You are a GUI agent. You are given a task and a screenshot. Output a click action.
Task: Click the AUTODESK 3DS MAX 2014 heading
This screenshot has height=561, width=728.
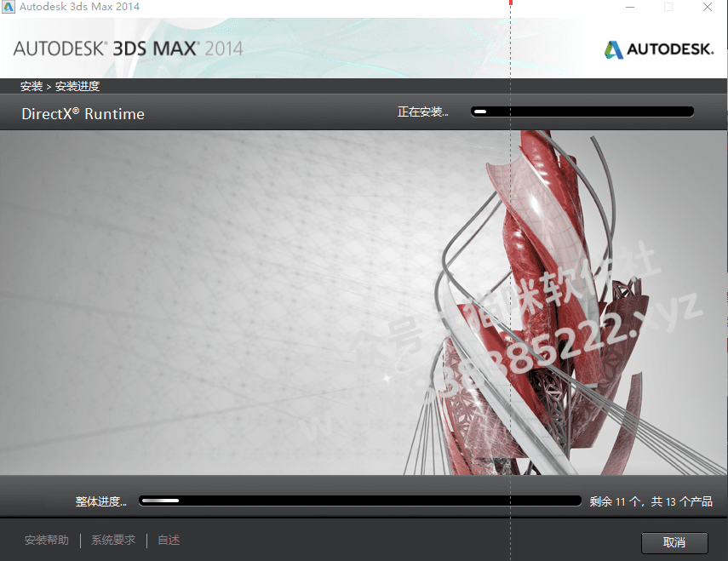pyautogui.click(x=128, y=49)
